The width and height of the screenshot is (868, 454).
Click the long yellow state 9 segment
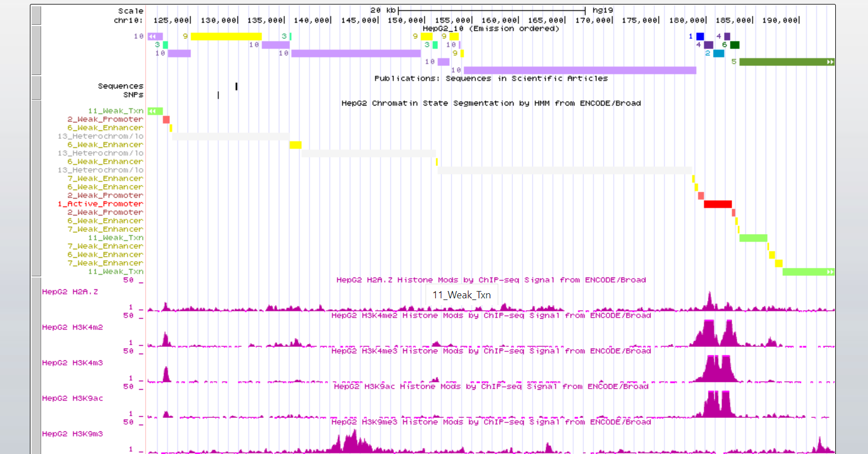tap(225, 36)
